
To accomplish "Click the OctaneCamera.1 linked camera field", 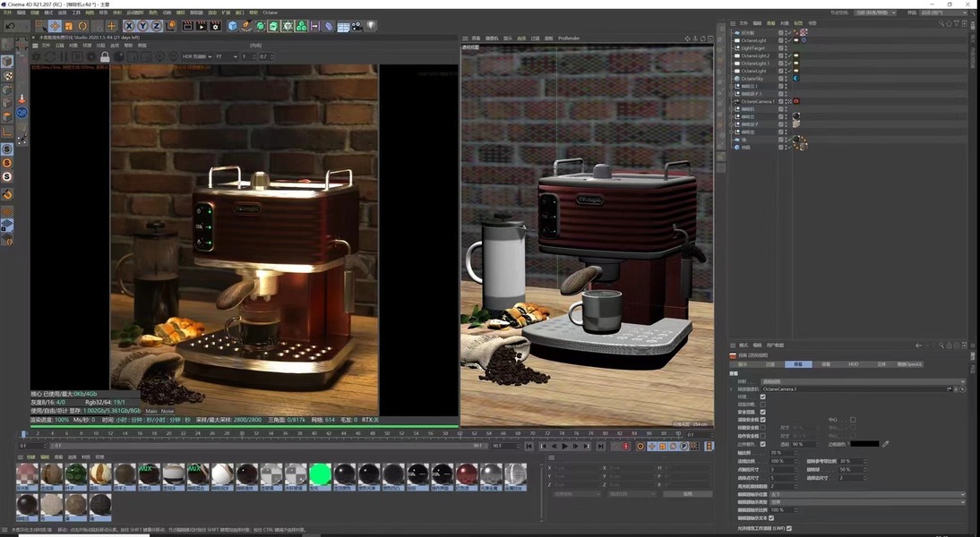I will [853, 389].
